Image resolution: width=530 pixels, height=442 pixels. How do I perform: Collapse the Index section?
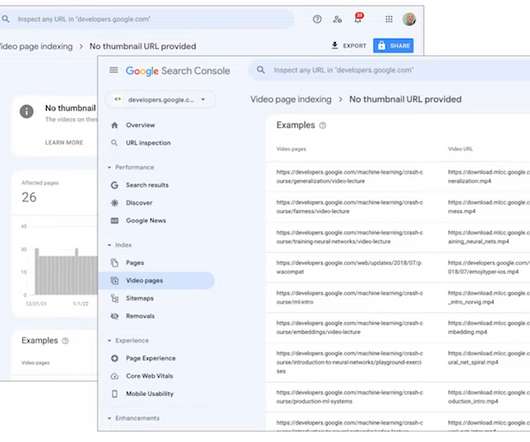tap(120, 245)
